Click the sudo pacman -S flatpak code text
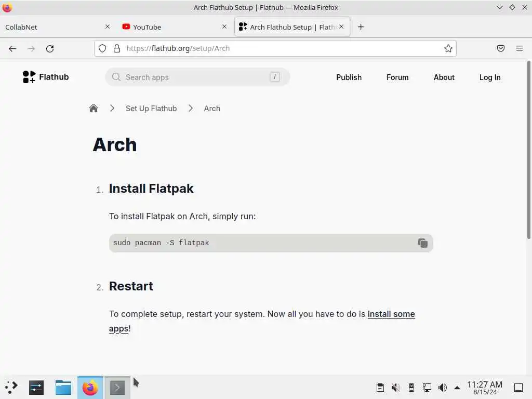 [x=161, y=243]
